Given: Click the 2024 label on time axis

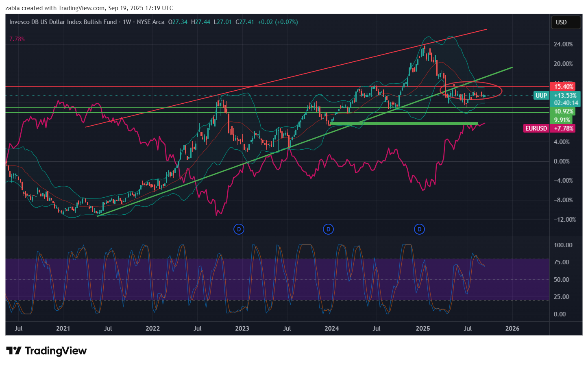Looking at the screenshot, I should 331,329.
